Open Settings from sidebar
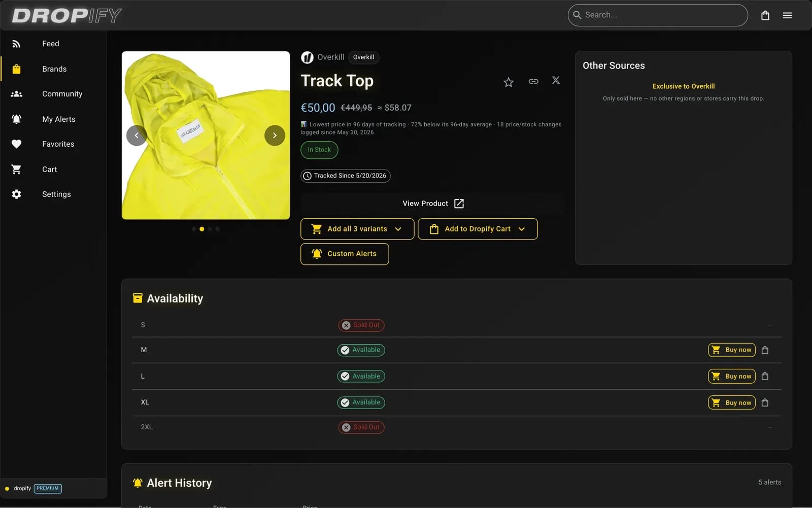Image resolution: width=812 pixels, height=508 pixels. [53, 194]
